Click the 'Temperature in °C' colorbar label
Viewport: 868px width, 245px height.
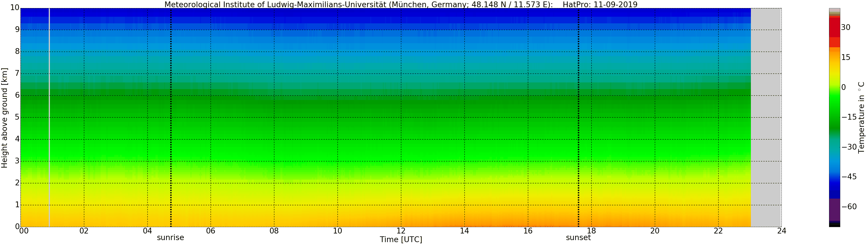[x=861, y=117]
